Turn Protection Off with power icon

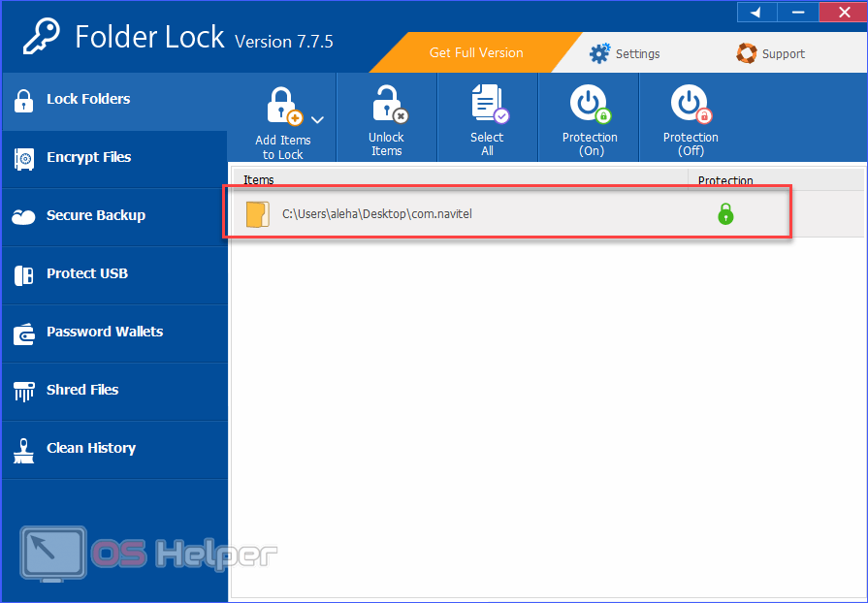[690, 105]
